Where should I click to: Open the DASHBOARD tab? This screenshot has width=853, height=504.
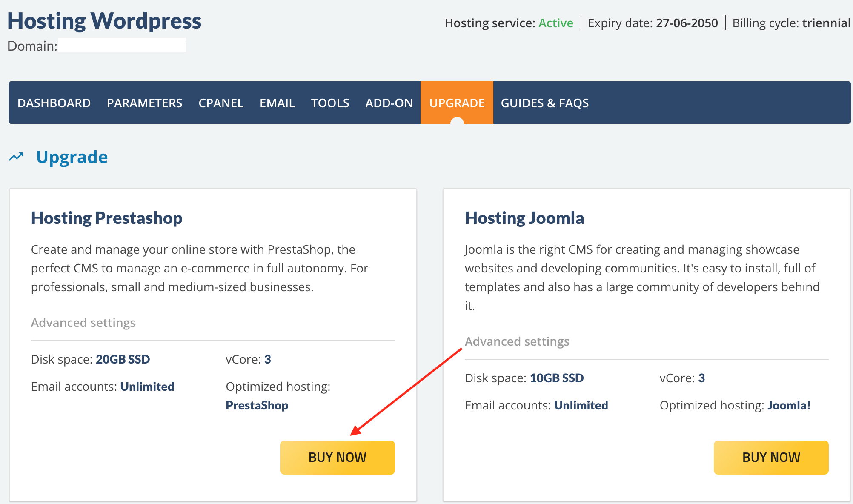point(54,103)
